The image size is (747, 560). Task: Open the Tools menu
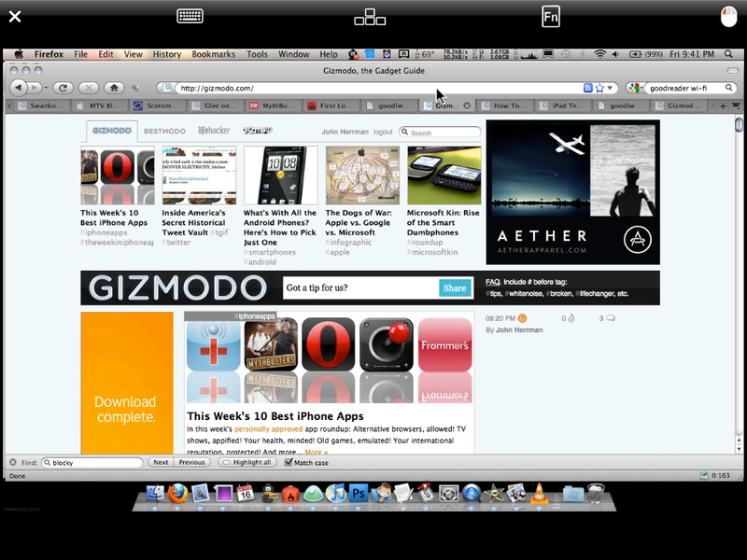pyautogui.click(x=257, y=54)
